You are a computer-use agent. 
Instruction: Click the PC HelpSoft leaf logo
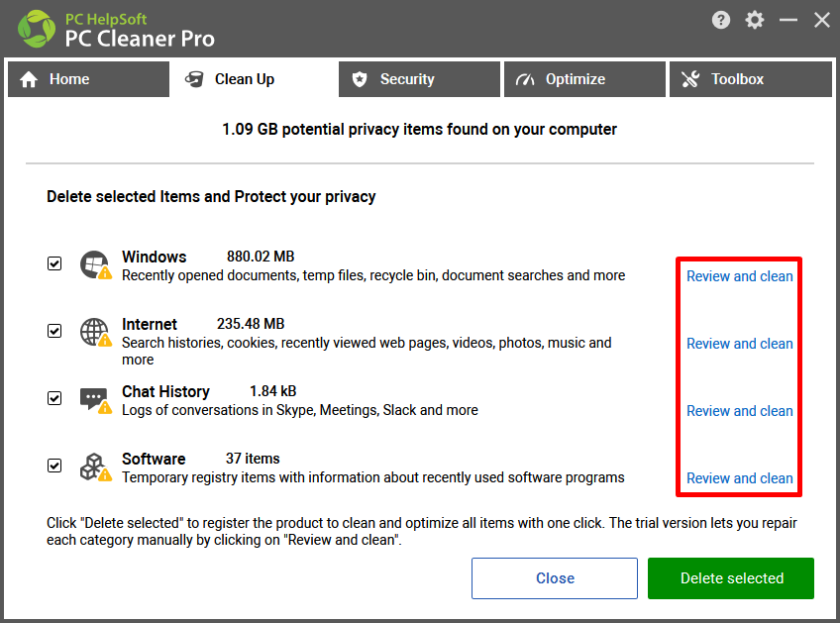37,29
